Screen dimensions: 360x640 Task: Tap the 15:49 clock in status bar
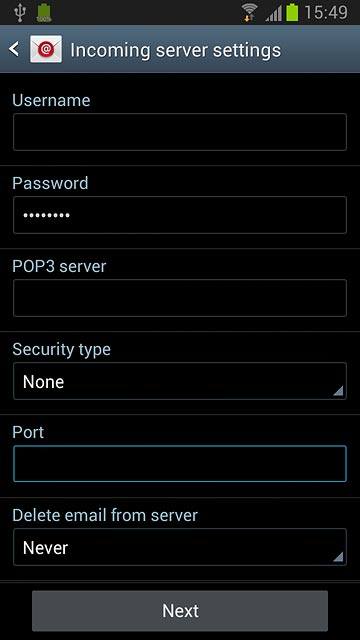pos(326,13)
